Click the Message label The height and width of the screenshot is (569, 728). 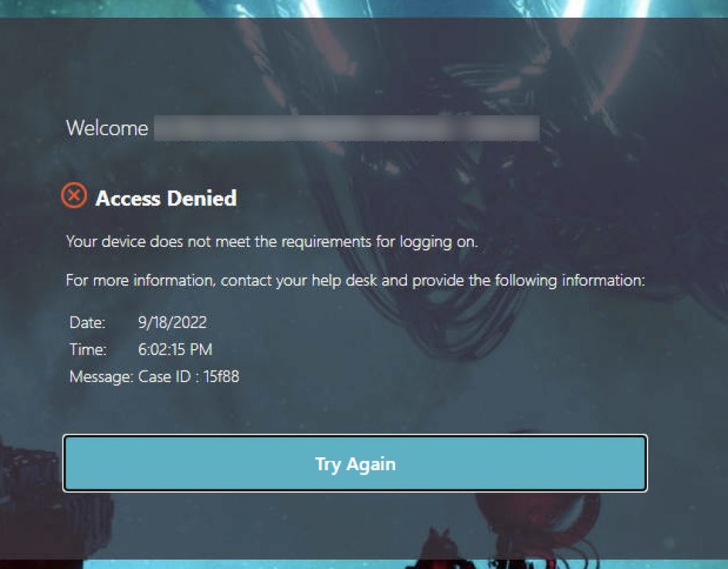point(100,377)
